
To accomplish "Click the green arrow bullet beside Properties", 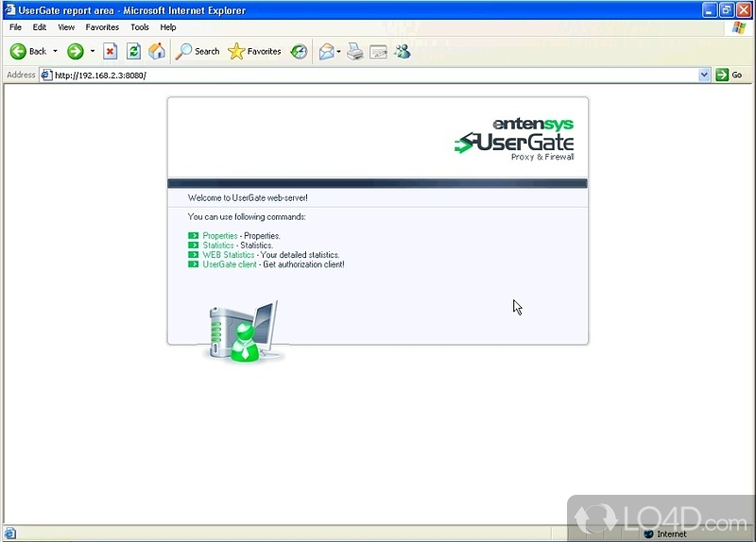I will (194, 235).
